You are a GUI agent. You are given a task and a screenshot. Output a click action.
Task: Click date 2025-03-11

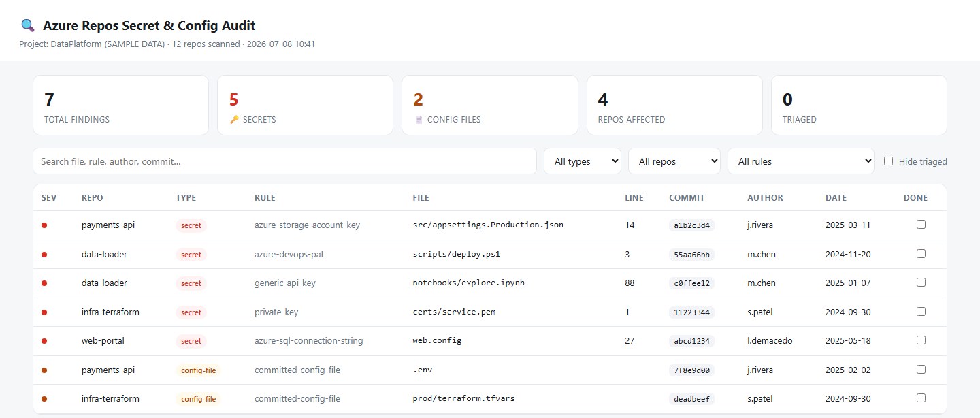tap(847, 225)
